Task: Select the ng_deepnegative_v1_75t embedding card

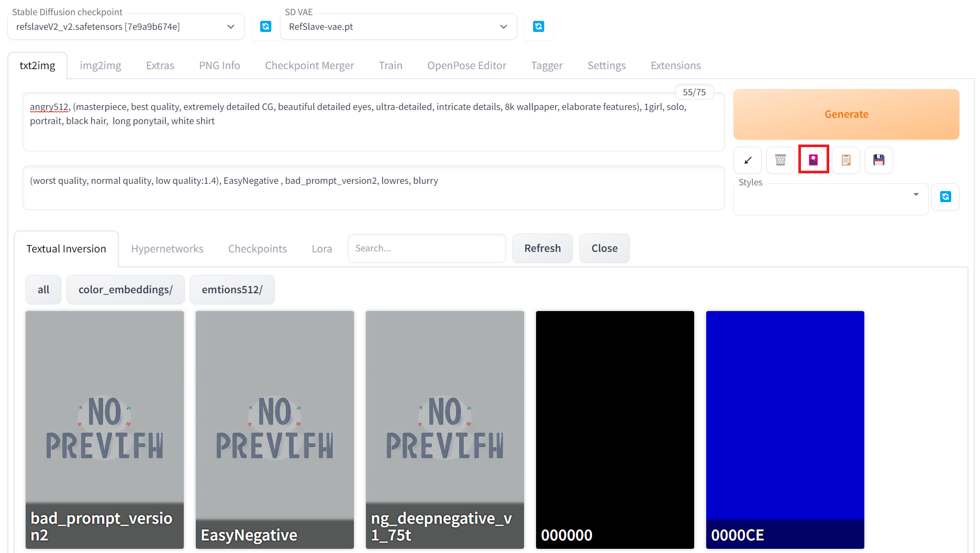Action: click(445, 430)
